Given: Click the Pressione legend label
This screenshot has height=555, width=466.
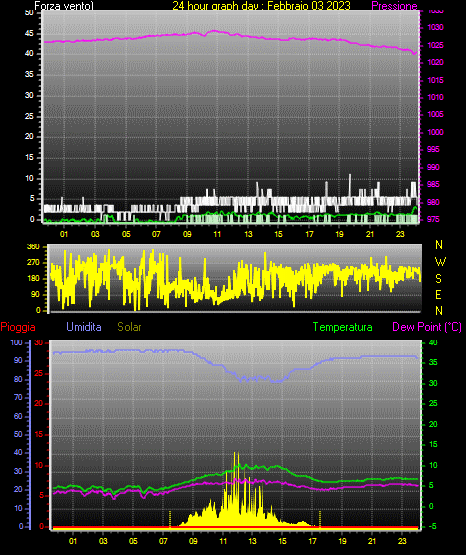Looking at the screenshot, I should click(x=394, y=6).
